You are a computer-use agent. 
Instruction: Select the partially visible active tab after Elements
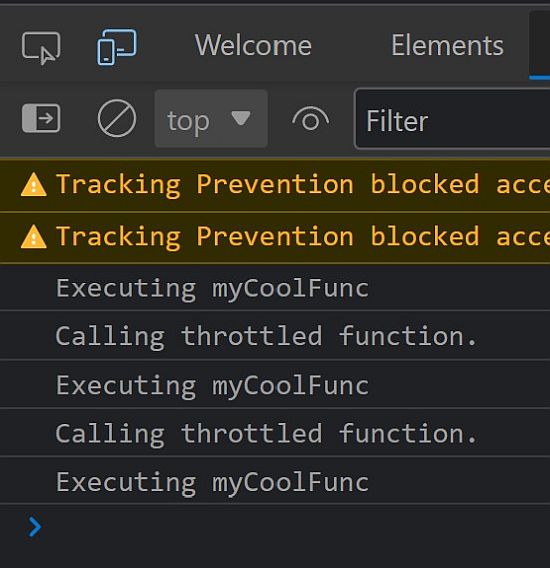539,44
